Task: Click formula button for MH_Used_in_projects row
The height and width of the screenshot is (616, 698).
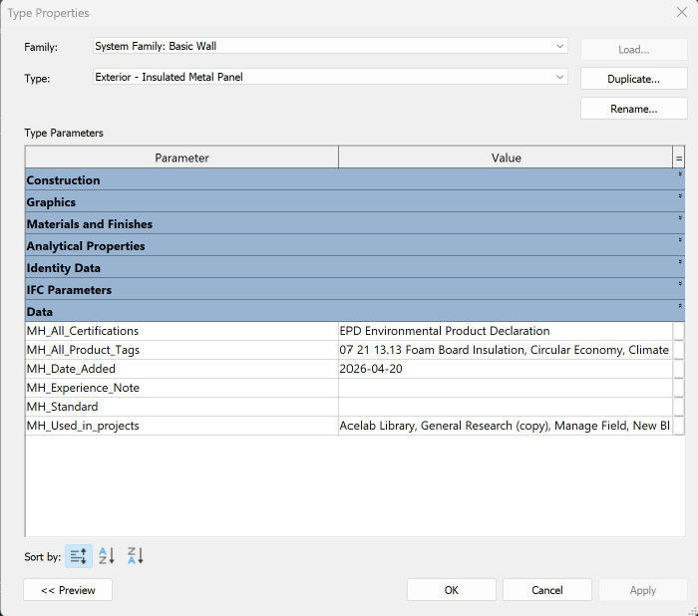Action: click(x=678, y=426)
